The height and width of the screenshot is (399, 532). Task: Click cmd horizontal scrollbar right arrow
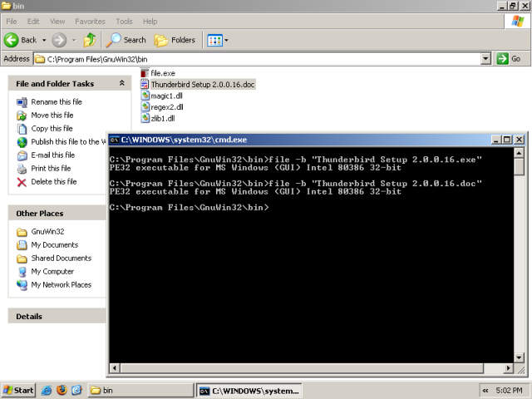508,367
